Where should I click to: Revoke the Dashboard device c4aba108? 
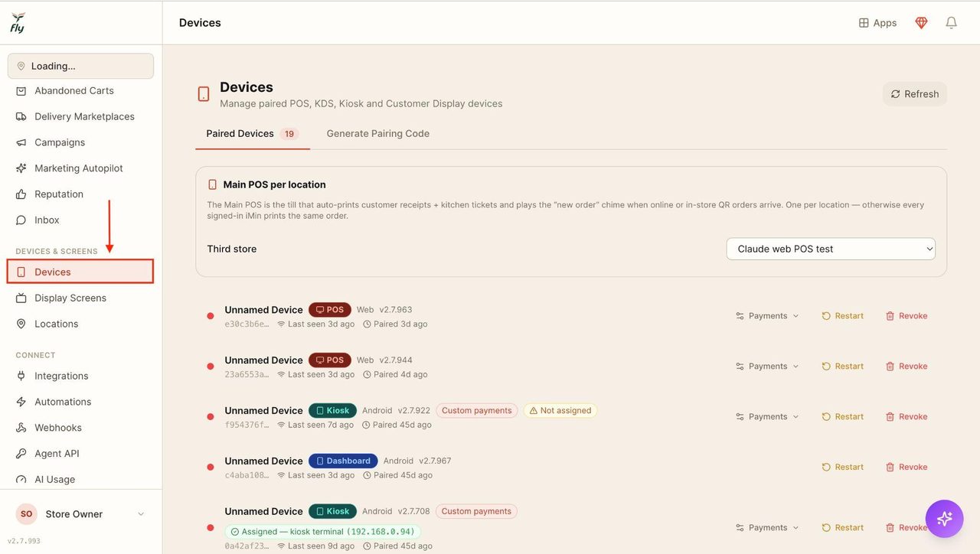tap(906, 468)
